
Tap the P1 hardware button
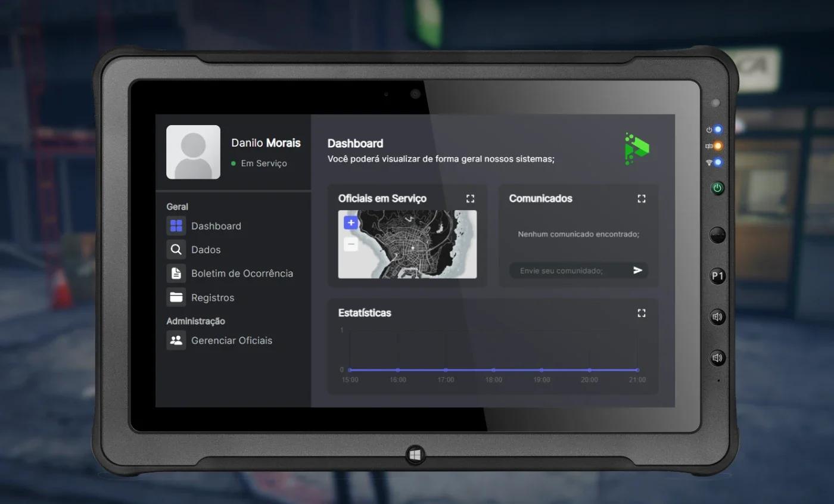[718, 276]
